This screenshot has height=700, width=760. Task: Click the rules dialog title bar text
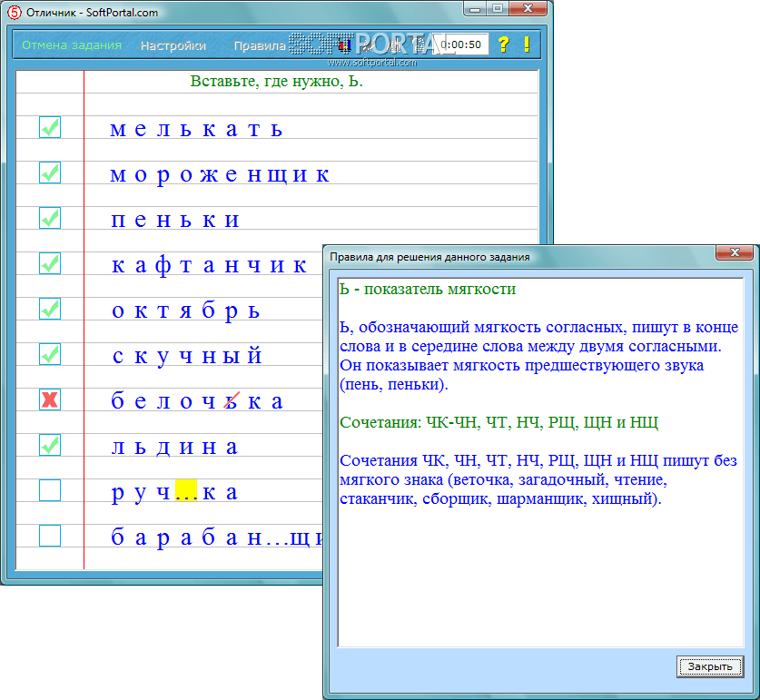[429, 257]
